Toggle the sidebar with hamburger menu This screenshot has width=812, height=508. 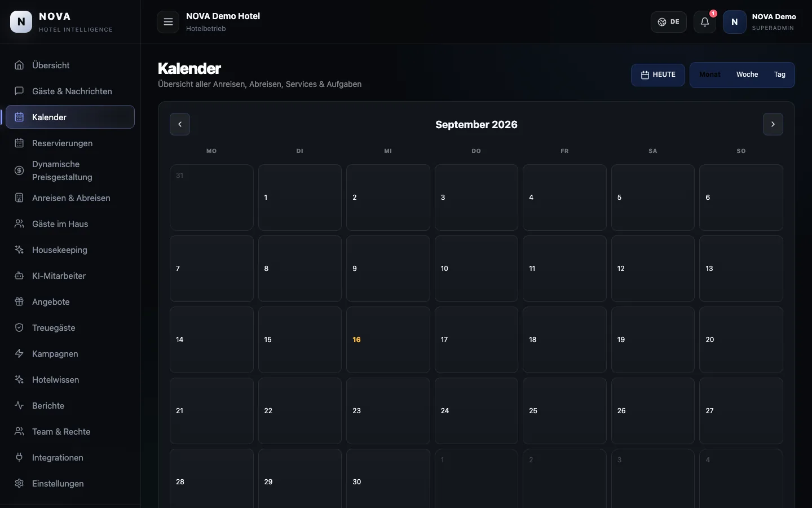pyautogui.click(x=168, y=22)
